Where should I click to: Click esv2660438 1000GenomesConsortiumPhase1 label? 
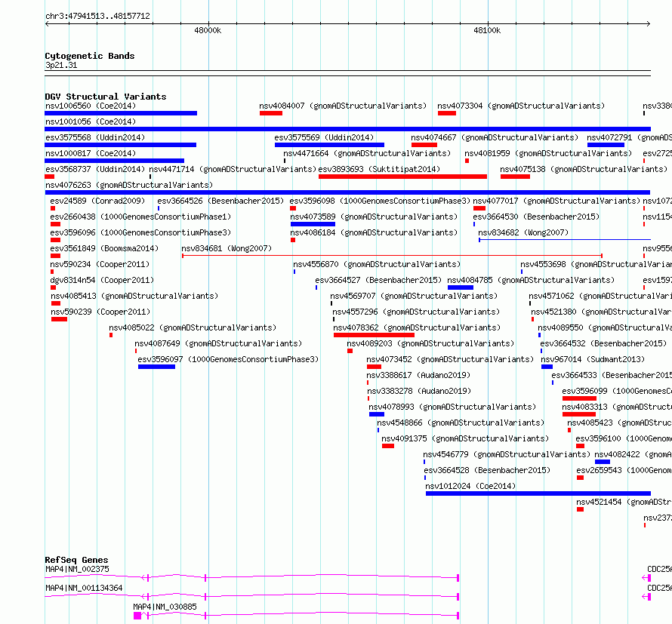[x=140, y=217]
